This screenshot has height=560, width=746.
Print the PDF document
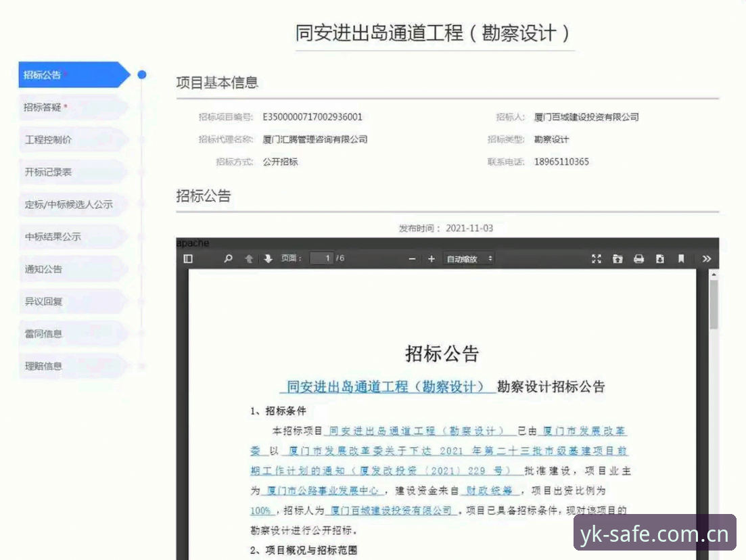tap(638, 258)
